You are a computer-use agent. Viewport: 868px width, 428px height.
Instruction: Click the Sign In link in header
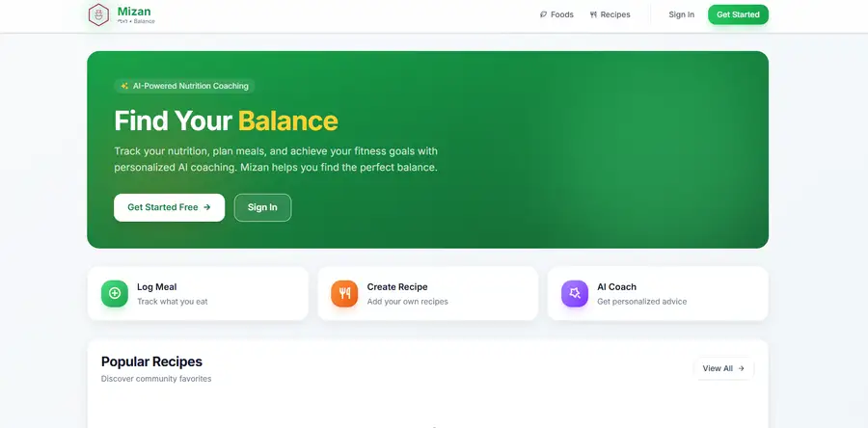[682, 14]
